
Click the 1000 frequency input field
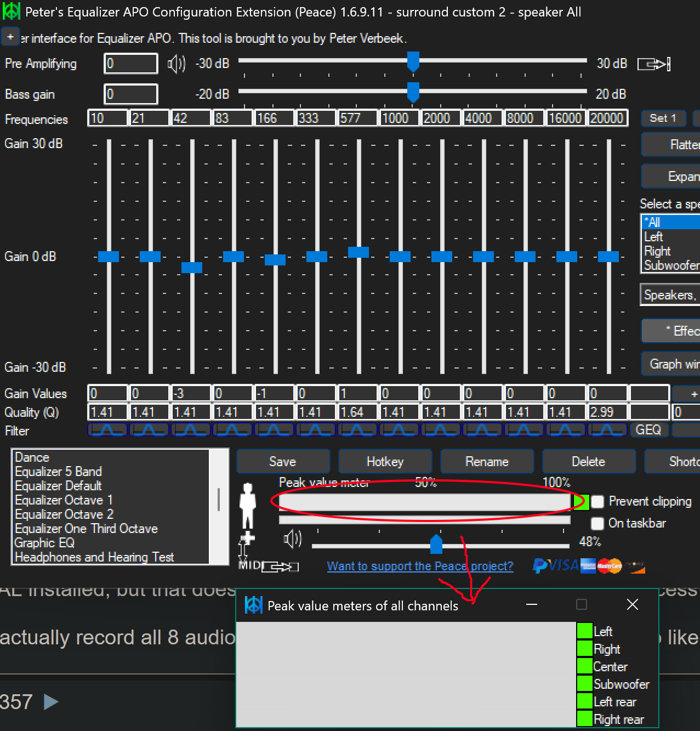coord(399,118)
